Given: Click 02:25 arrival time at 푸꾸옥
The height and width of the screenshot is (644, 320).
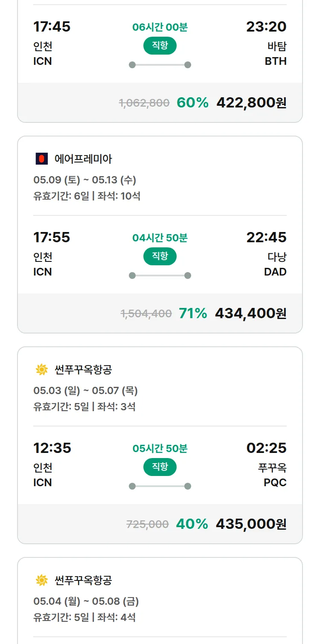Looking at the screenshot, I should pyautogui.click(x=266, y=448).
